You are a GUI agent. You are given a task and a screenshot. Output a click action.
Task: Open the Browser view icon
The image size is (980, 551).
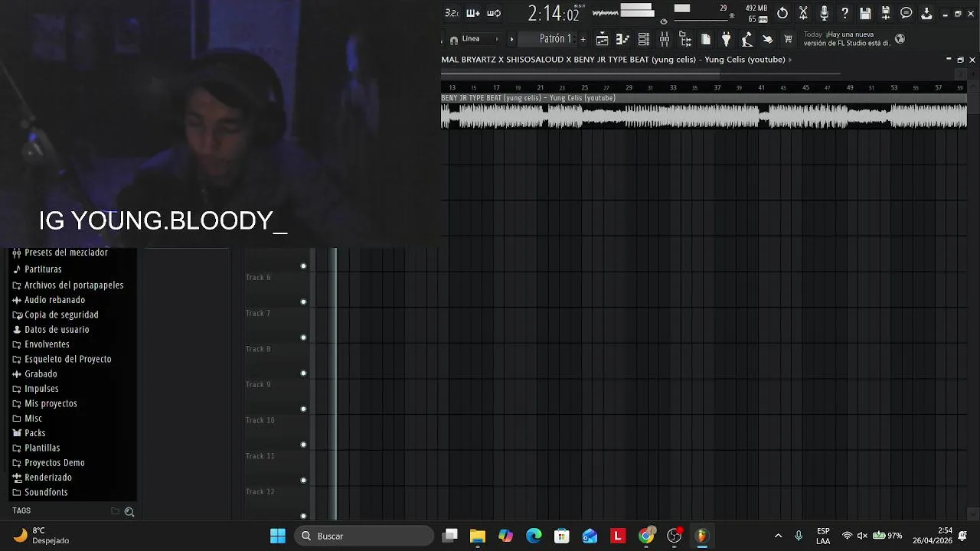685,39
